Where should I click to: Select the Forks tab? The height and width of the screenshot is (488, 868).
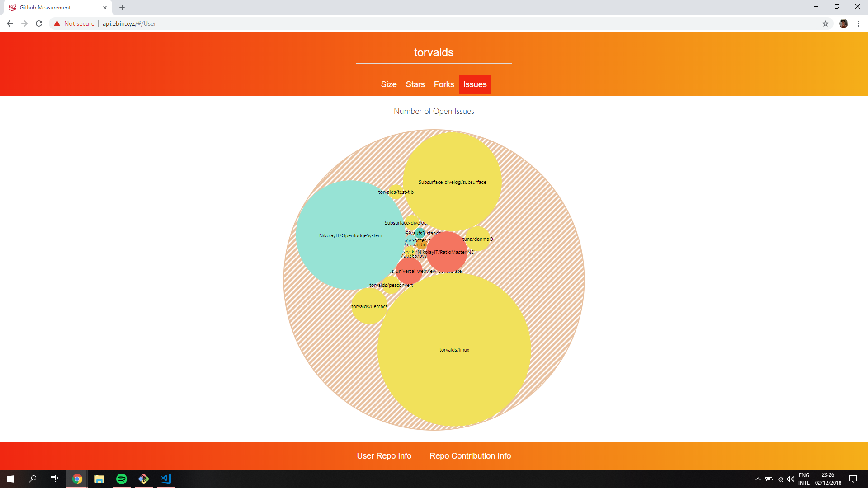click(443, 84)
